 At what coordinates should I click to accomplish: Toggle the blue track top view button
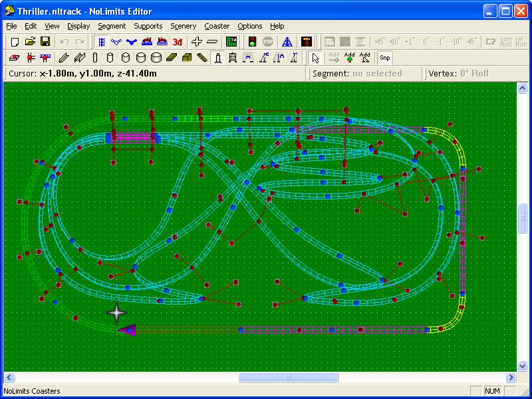(x=101, y=42)
